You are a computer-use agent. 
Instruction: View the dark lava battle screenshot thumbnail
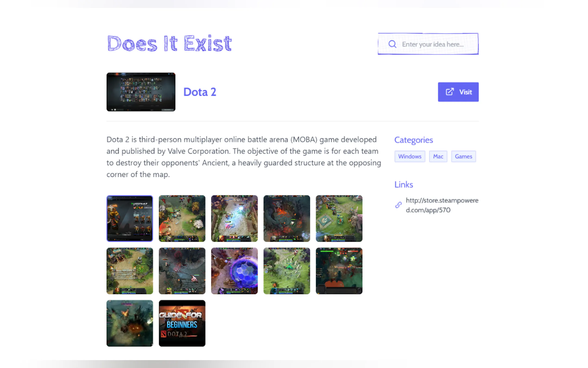click(x=287, y=218)
